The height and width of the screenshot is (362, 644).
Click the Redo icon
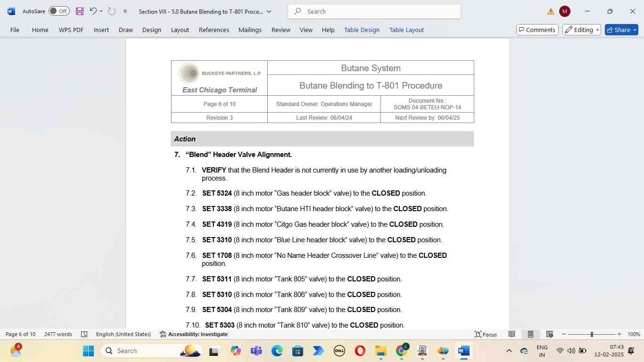click(x=111, y=11)
